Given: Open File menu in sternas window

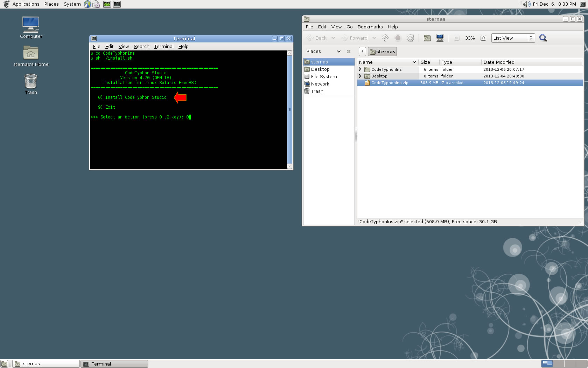Looking at the screenshot, I should click(x=309, y=27).
